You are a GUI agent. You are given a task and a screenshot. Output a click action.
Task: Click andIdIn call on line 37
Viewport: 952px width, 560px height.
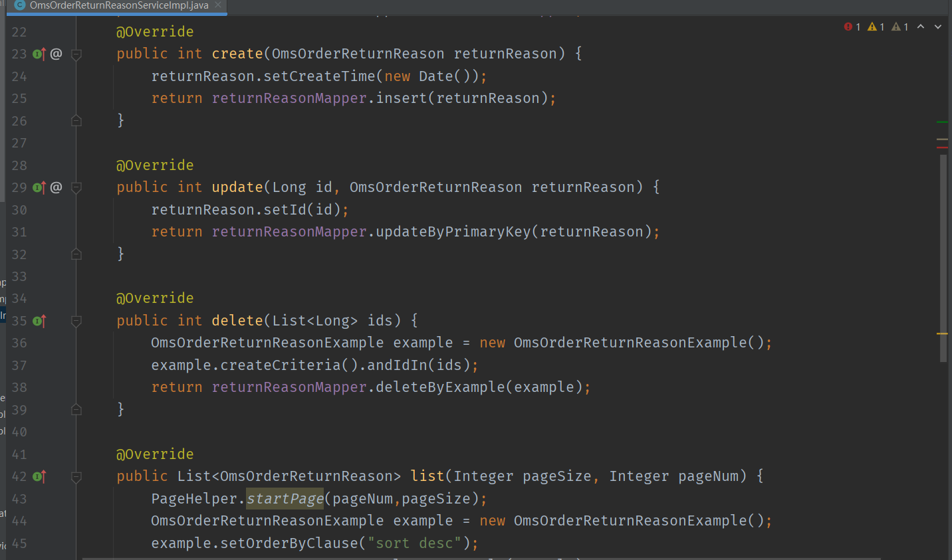click(398, 365)
